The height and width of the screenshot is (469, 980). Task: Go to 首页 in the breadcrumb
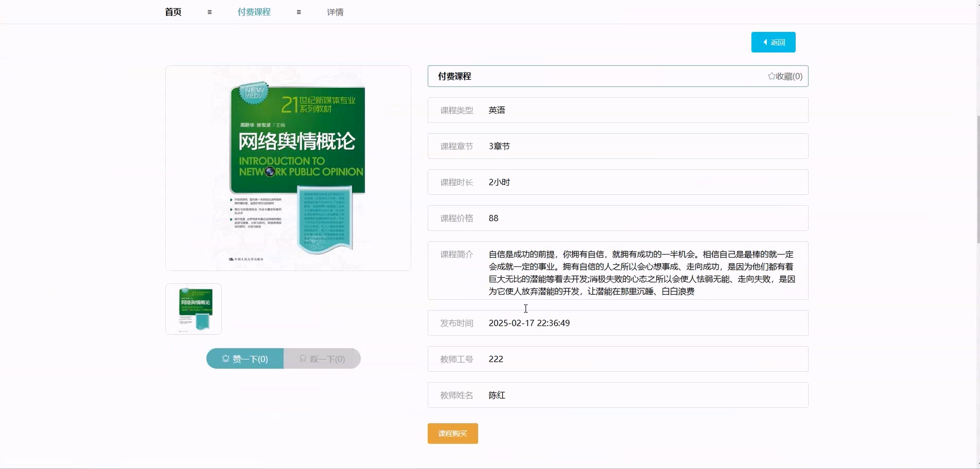pyautogui.click(x=173, y=12)
